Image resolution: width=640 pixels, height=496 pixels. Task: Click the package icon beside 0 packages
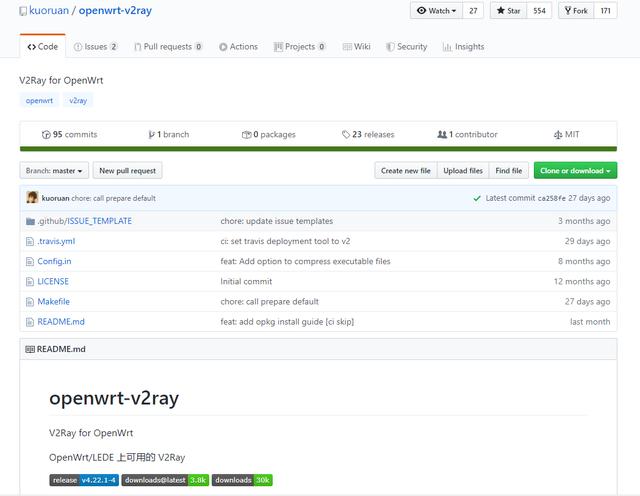(x=247, y=135)
